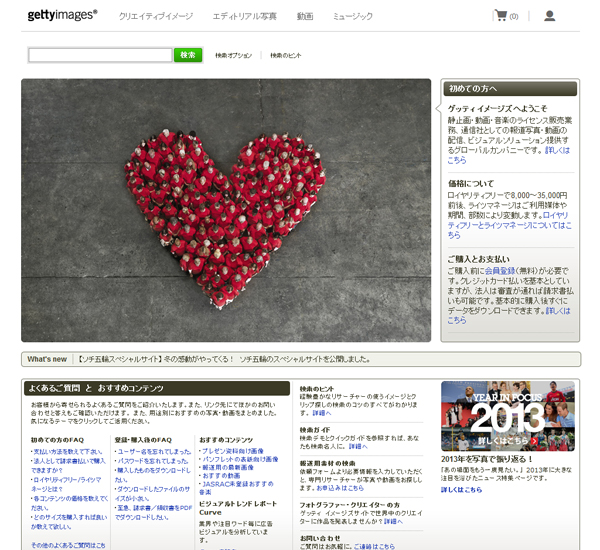
Task: Open パンフレットの表紙向け画像 link
Action: click(239, 459)
